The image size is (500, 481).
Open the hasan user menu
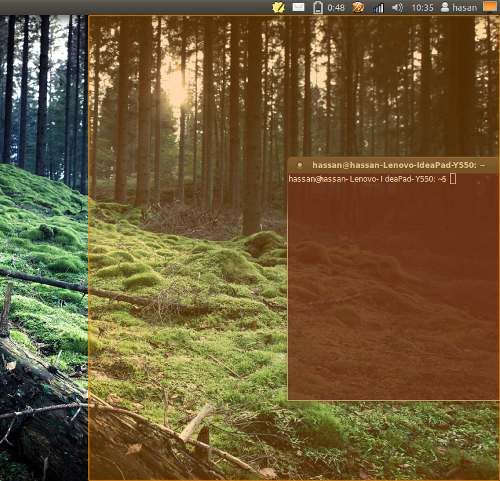tap(459, 7)
